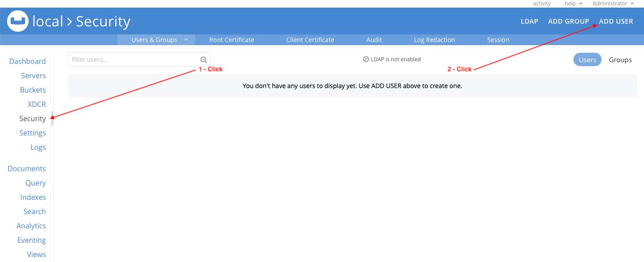Switch to the Groups view toggle
Screen dimensions: 644x262
620,60
